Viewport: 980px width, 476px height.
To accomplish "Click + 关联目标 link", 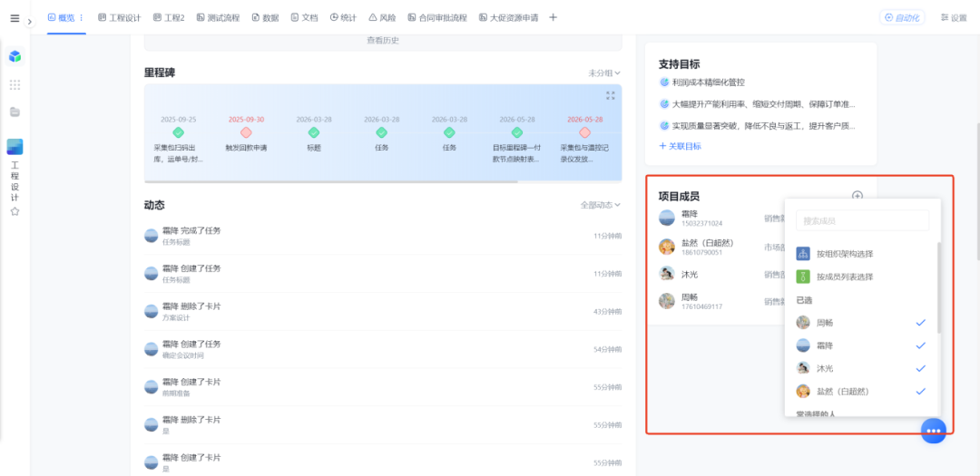I will 680,146.
